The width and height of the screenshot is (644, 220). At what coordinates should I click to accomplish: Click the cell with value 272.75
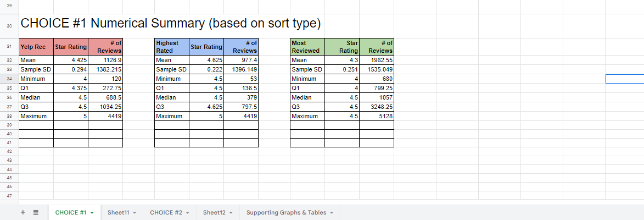click(105, 88)
